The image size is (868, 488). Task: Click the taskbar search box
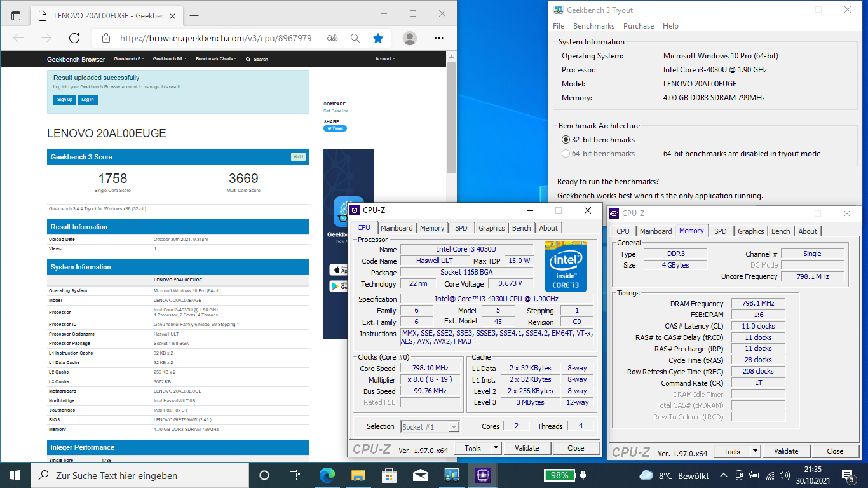(x=140, y=475)
